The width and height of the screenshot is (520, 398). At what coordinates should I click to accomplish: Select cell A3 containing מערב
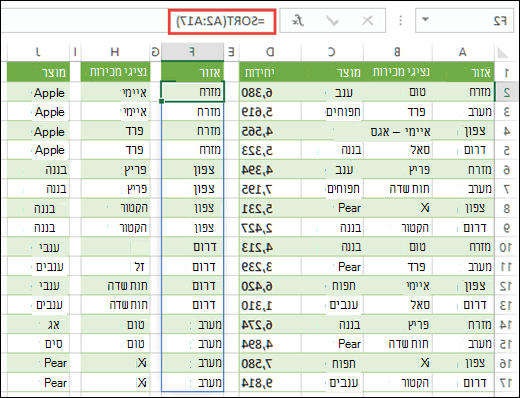tap(463, 111)
